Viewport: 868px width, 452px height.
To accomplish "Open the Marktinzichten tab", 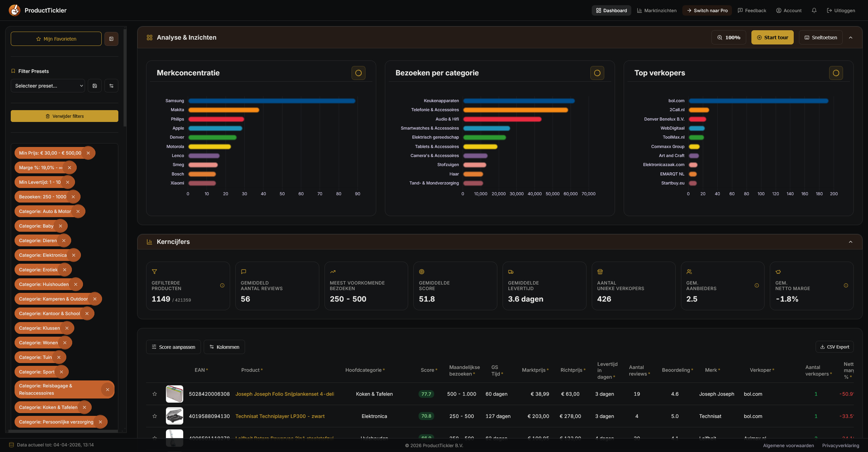I will coord(657,10).
